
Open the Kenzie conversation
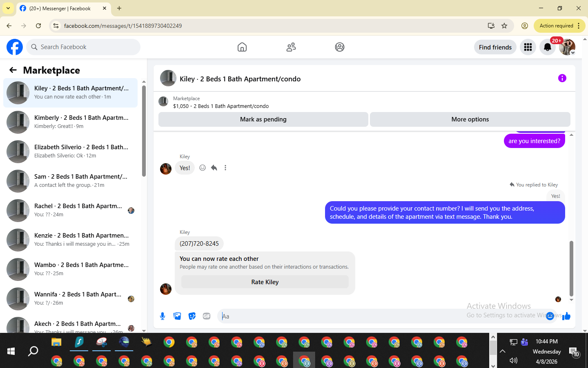pos(70,240)
